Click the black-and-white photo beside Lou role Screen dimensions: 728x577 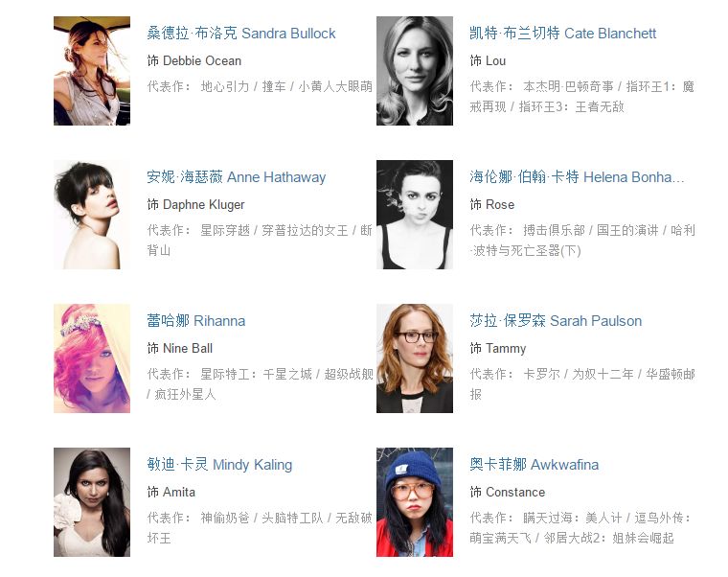coord(415,71)
